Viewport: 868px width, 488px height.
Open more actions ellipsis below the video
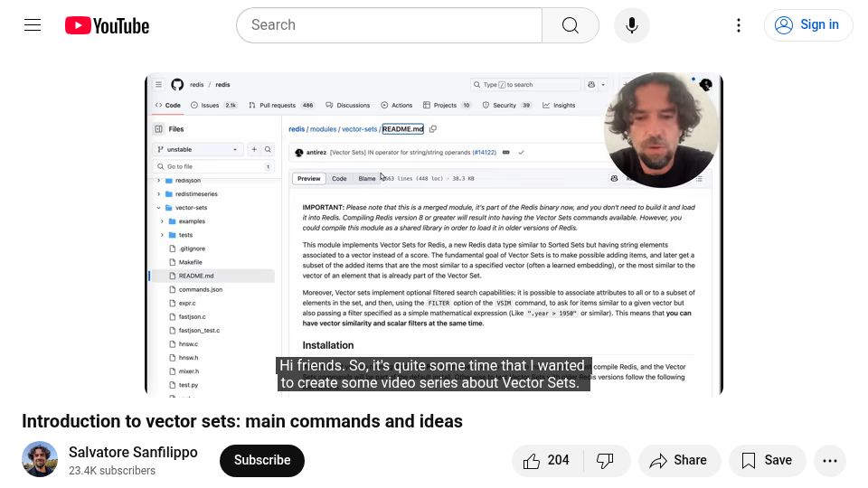click(x=829, y=460)
